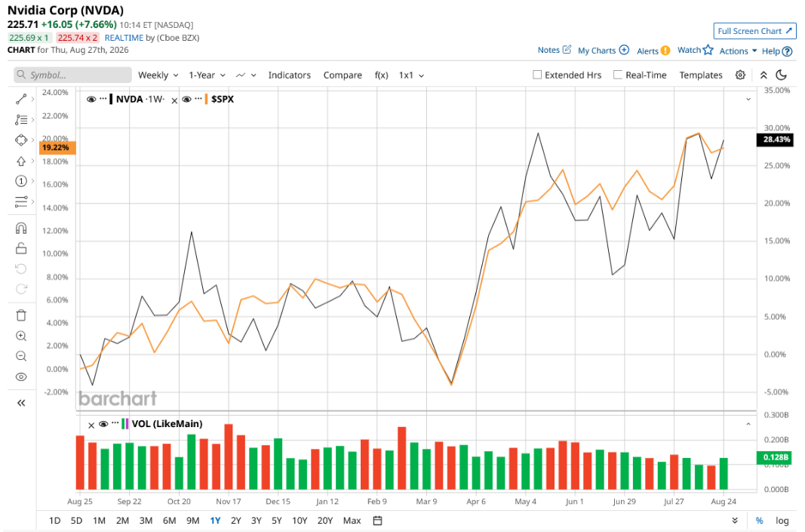Collapse the left drawing toolbar
805x532 pixels.
click(x=21, y=403)
